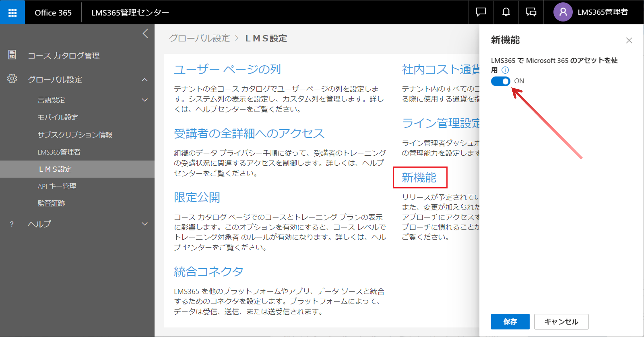The image size is (644, 337).
Task: Open モバイル設定 menu item
Action: click(58, 117)
